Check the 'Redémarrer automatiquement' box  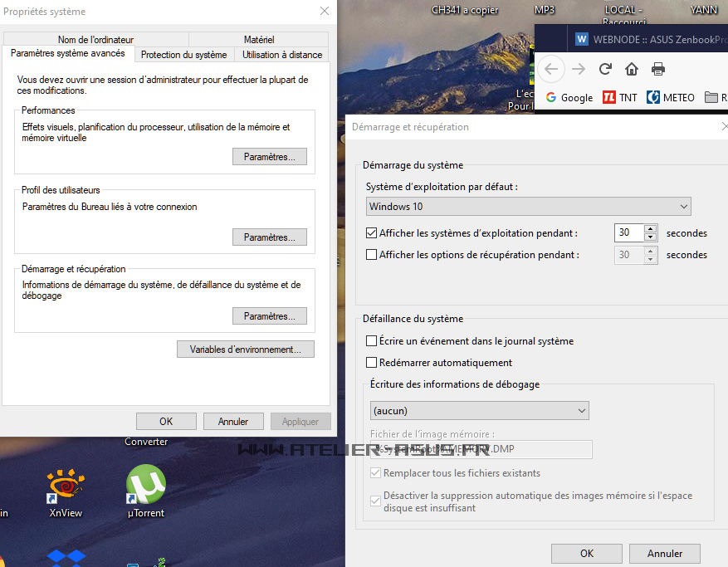coord(372,363)
